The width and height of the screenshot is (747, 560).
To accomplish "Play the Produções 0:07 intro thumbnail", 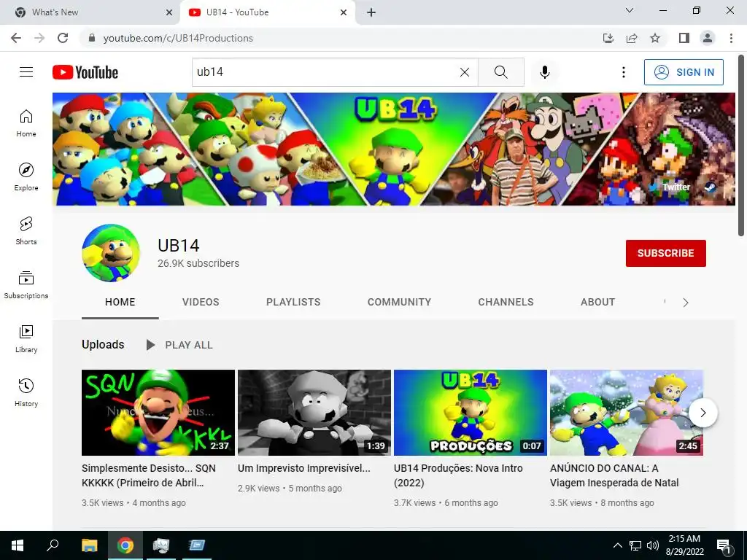I will [x=471, y=413].
